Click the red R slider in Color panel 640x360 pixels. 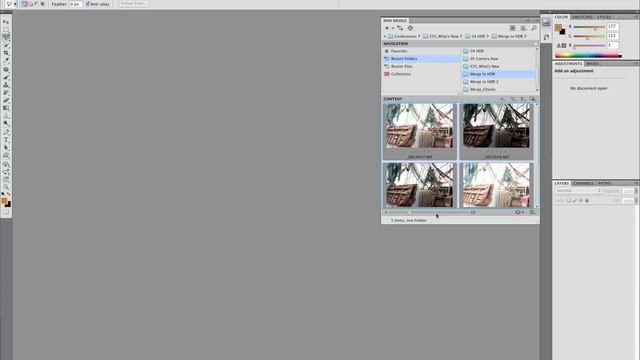(x=589, y=27)
